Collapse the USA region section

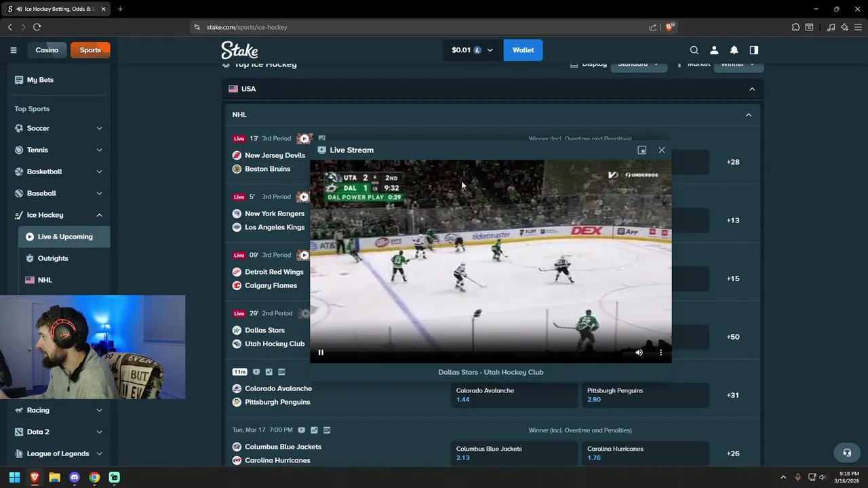click(x=752, y=89)
